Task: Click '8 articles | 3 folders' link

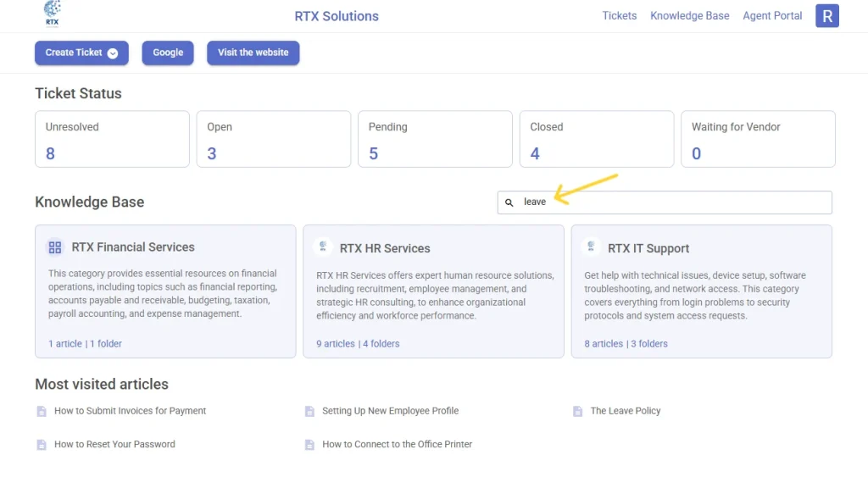Action: click(626, 344)
